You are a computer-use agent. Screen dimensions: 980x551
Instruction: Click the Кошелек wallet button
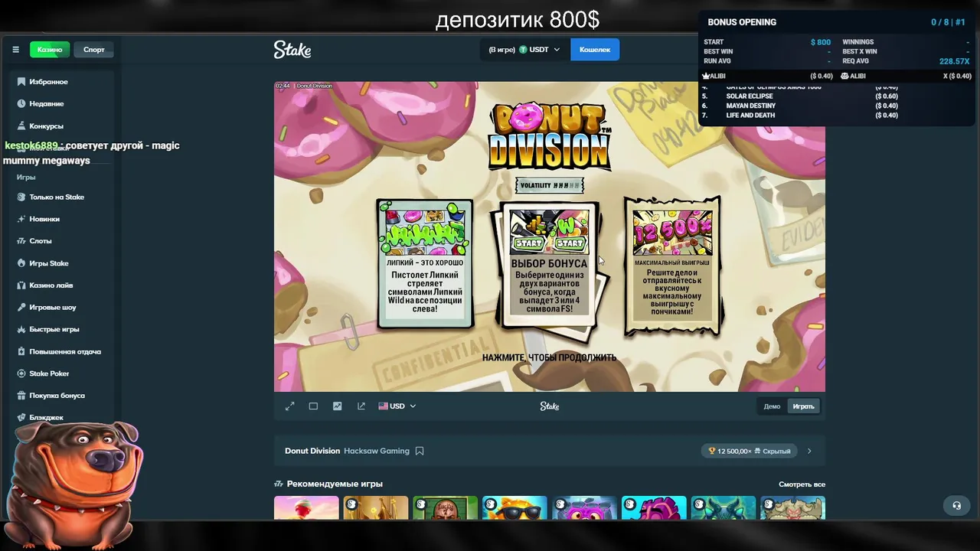tap(595, 50)
